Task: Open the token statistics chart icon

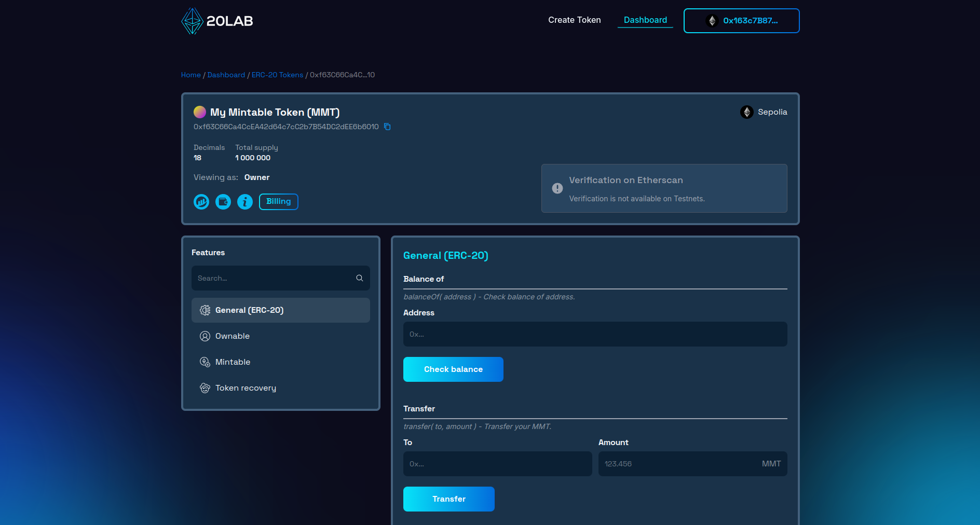Action: click(201, 202)
